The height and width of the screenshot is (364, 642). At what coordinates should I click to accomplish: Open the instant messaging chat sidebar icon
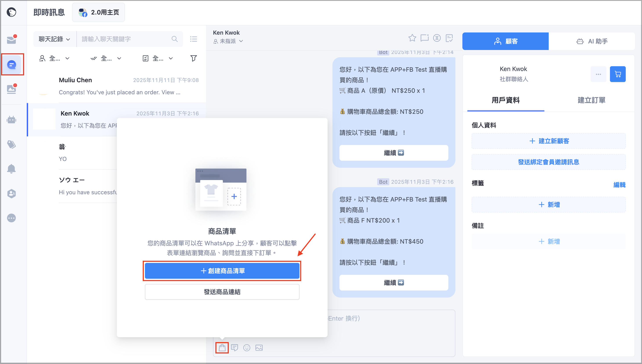pos(11,65)
